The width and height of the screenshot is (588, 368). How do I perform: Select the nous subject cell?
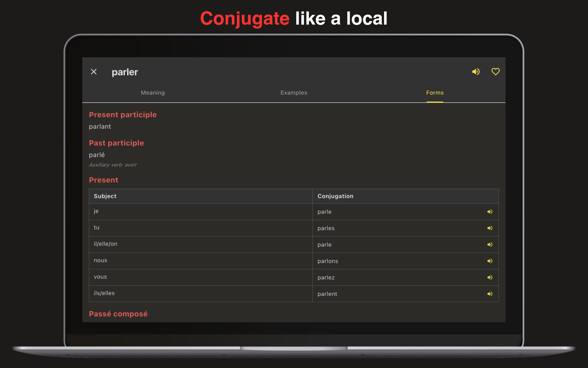click(x=201, y=261)
